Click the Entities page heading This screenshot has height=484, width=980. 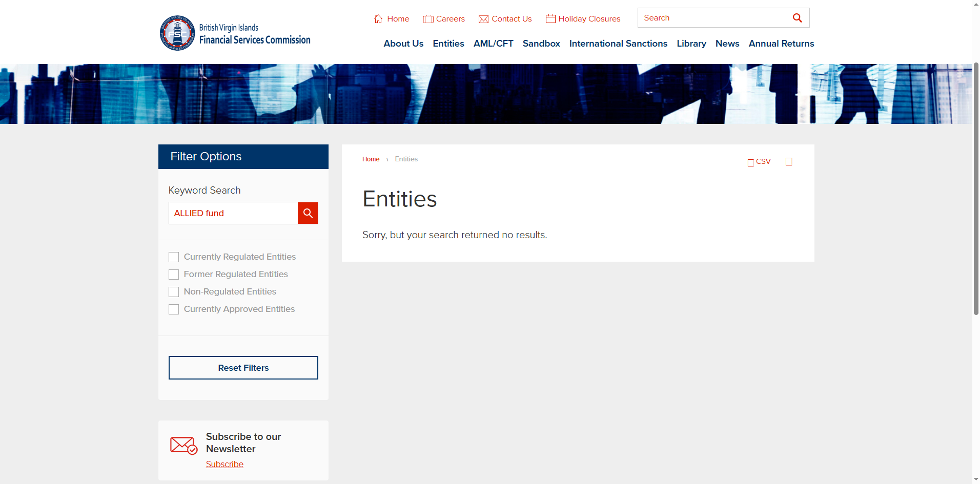tap(400, 199)
